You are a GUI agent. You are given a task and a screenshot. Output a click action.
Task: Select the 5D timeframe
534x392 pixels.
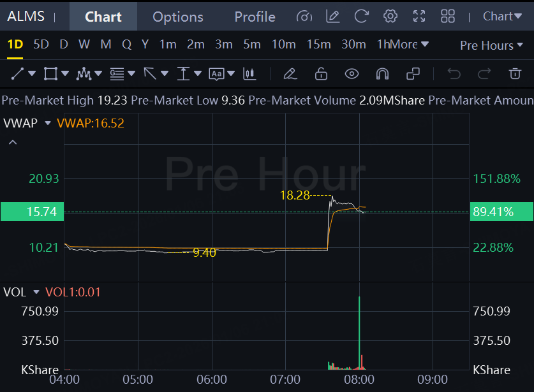pos(41,45)
